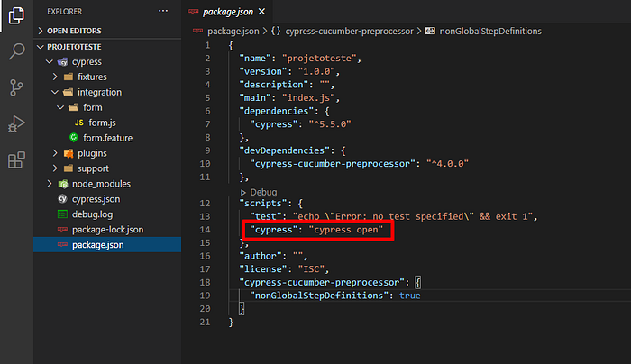Collapse the integration folder chevron
The width and height of the screenshot is (631, 364).
tap(55, 92)
